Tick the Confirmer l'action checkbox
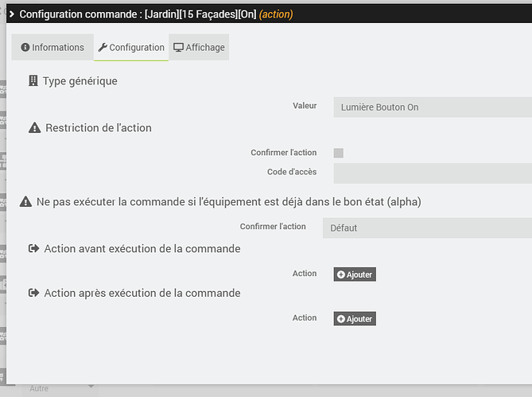 click(x=339, y=153)
